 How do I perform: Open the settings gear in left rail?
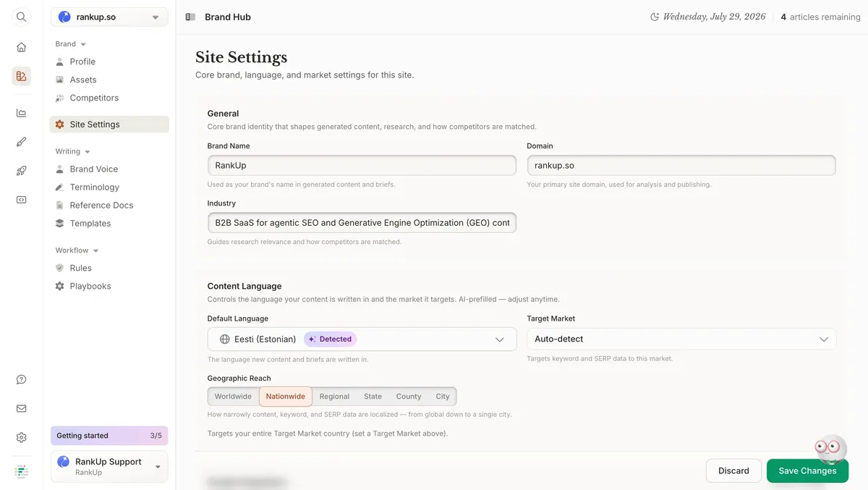(21, 437)
